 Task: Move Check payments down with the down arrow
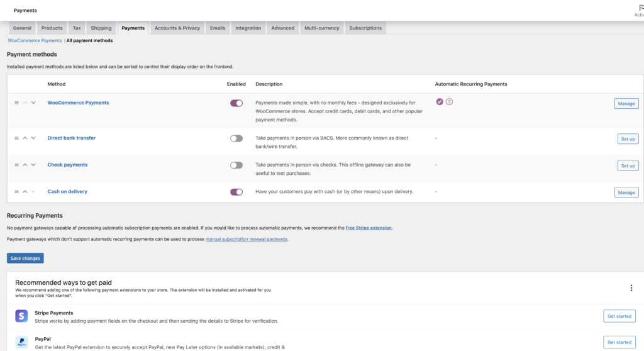[x=33, y=165]
